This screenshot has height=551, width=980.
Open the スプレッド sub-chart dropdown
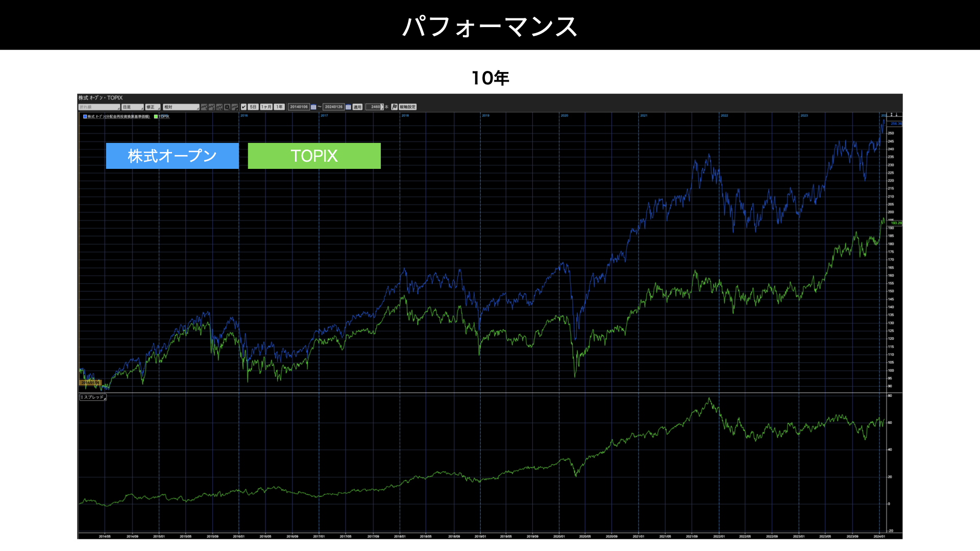click(93, 397)
